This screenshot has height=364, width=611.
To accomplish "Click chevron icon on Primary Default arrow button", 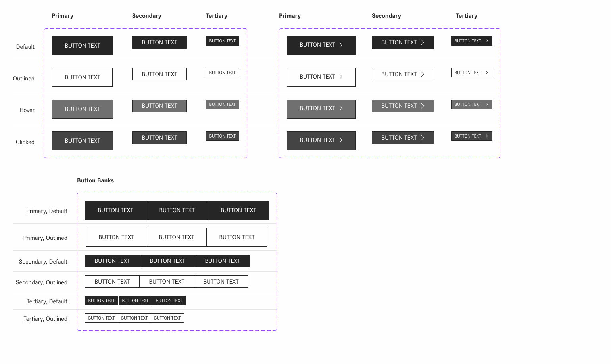I will click(341, 45).
